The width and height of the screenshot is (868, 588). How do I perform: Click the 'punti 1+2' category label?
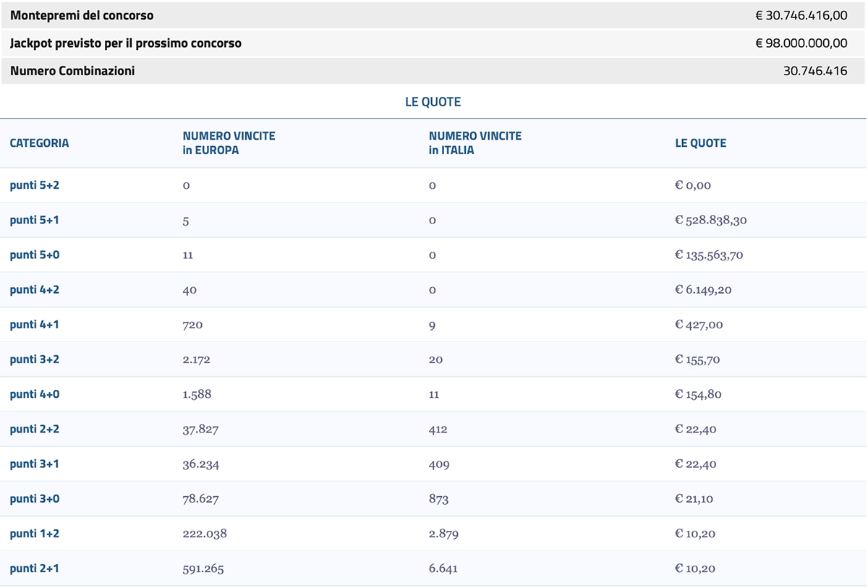(x=35, y=534)
